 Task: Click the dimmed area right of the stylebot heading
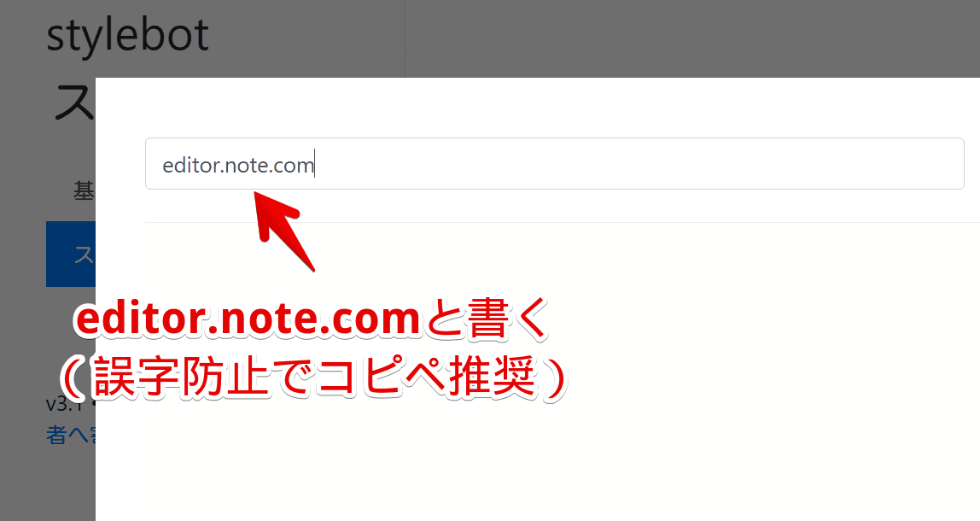pos(306,38)
